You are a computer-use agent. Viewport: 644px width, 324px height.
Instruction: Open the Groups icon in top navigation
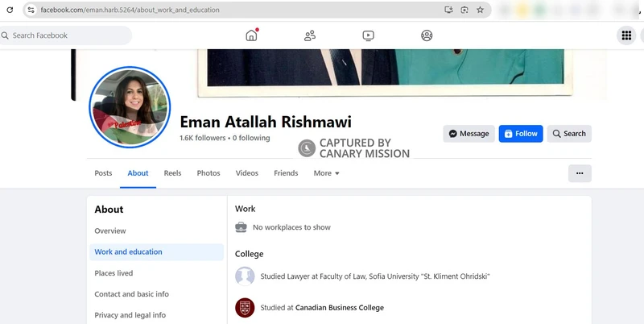[427, 35]
